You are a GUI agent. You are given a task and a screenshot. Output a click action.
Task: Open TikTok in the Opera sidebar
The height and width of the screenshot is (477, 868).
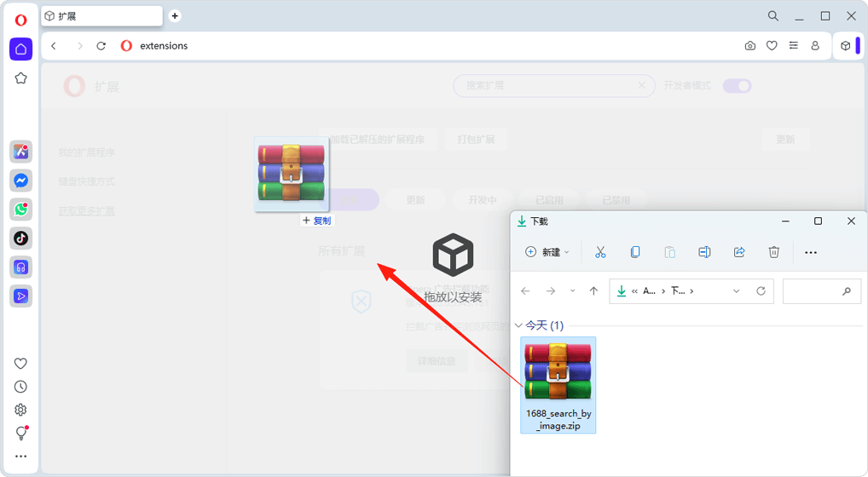20,238
